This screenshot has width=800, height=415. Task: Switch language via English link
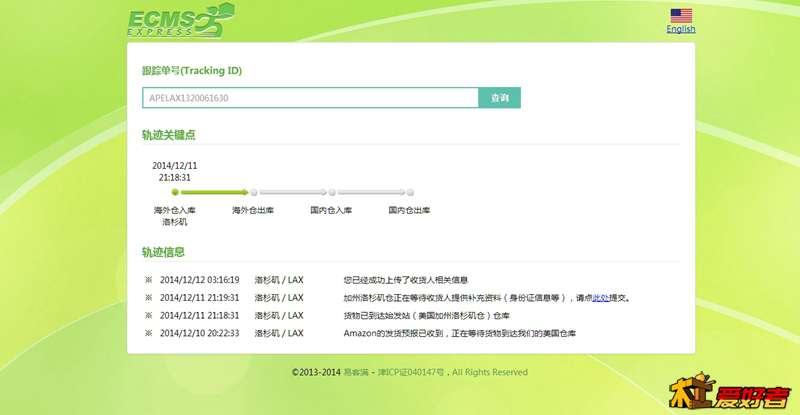(x=681, y=29)
